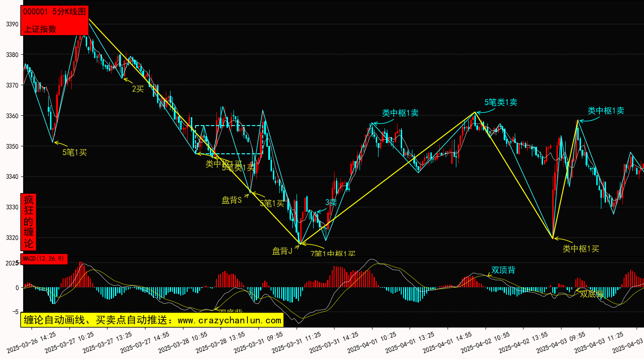Click the 盘背S annotation label
The width and height of the screenshot is (644, 359).
[232, 200]
